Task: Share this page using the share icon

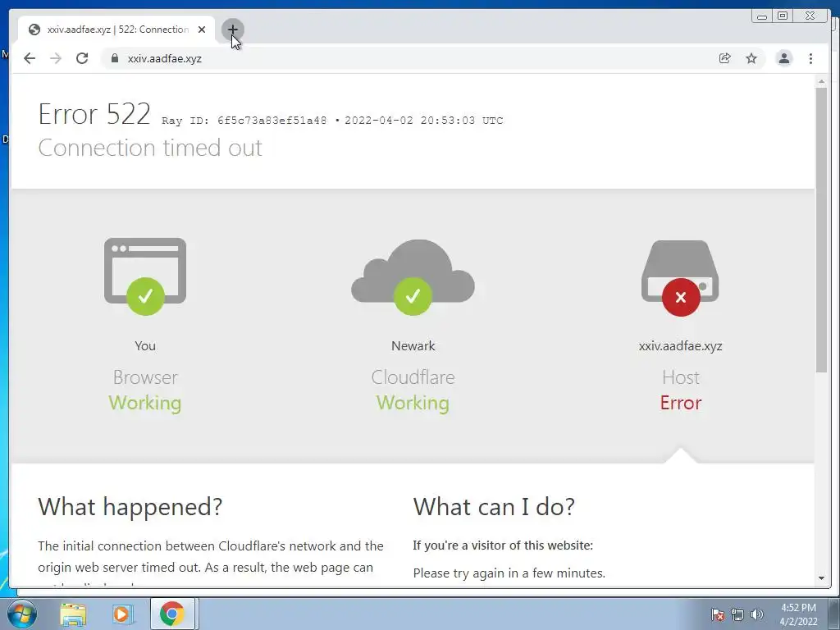Action: pyautogui.click(x=725, y=58)
